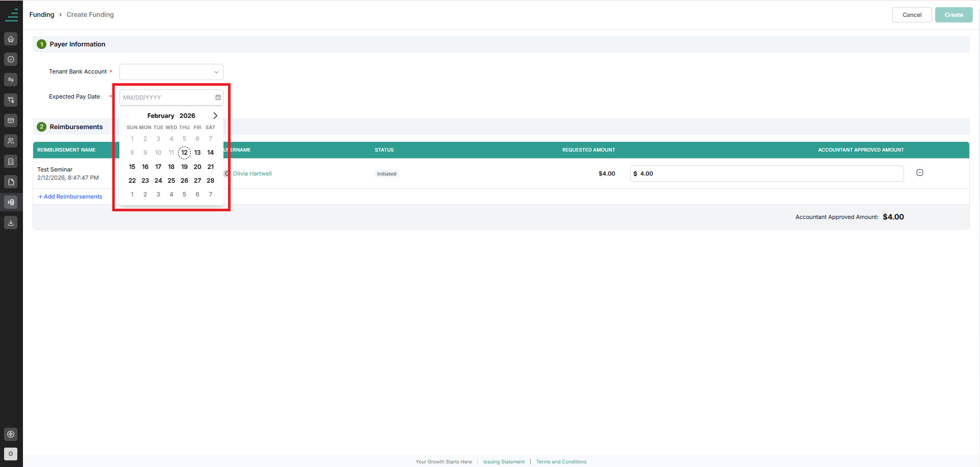Open the card payment sidebar icon
This screenshot has height=467, width=980.
point(11,120)
